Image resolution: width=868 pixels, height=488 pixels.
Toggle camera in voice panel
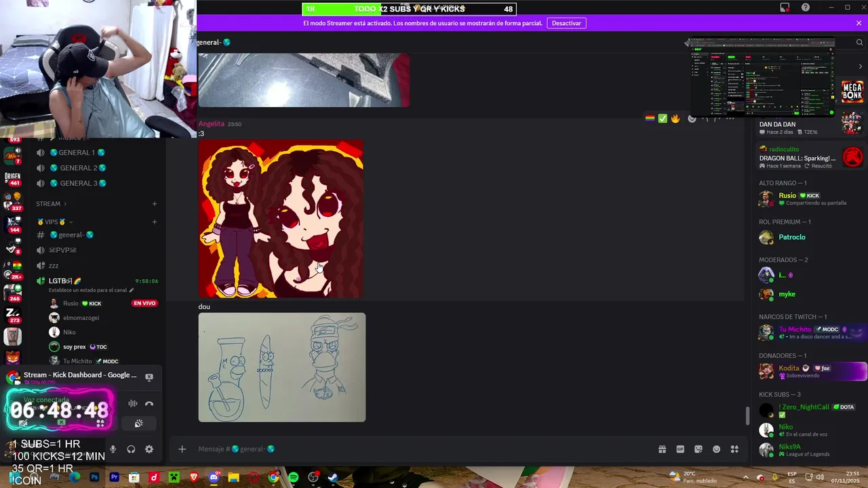pos(24,424)
